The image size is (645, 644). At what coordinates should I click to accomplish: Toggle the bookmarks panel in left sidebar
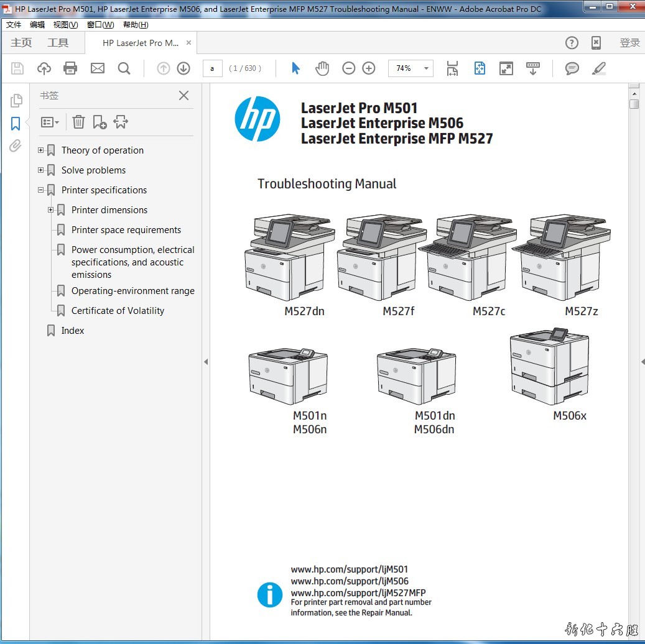[x=16, y=123]
